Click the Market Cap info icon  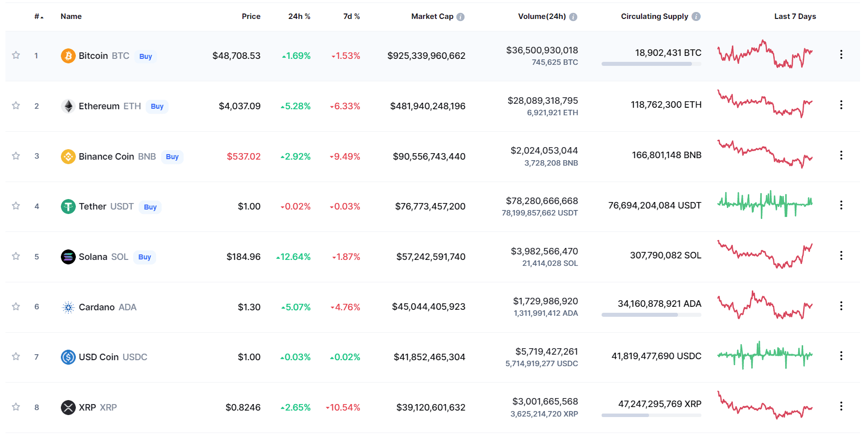pos(460,17)
